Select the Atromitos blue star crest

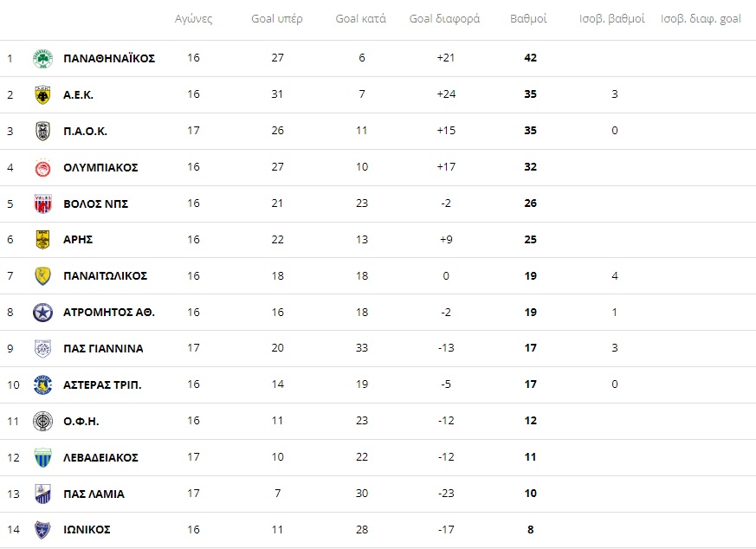point(42,313)
